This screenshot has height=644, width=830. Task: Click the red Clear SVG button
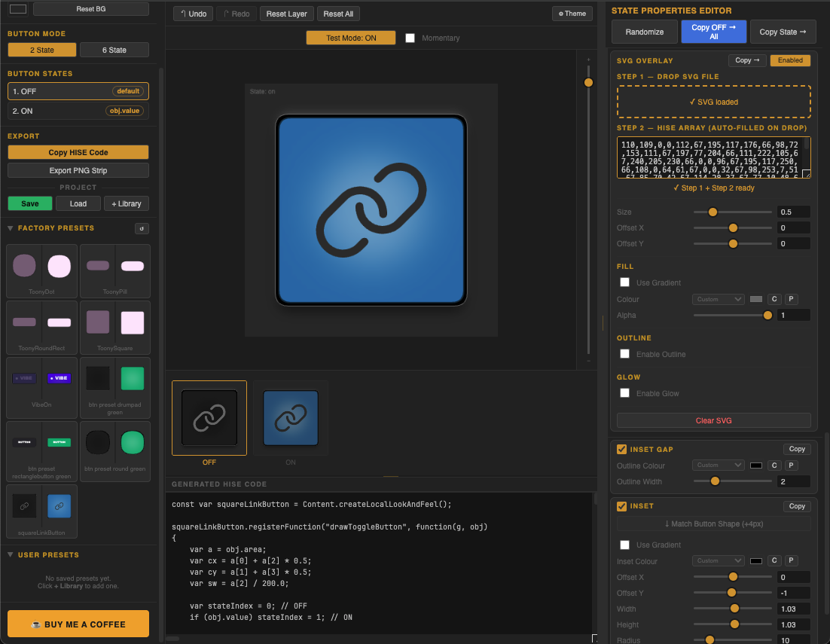tap(713, 421)
